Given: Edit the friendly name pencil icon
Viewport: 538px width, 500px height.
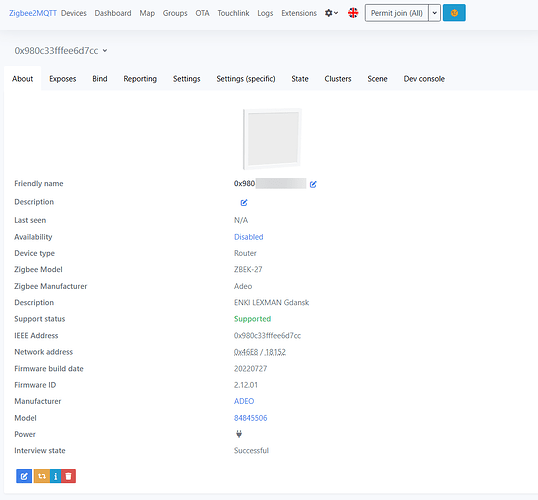Looking at the screenshot, I should (313, 184).
